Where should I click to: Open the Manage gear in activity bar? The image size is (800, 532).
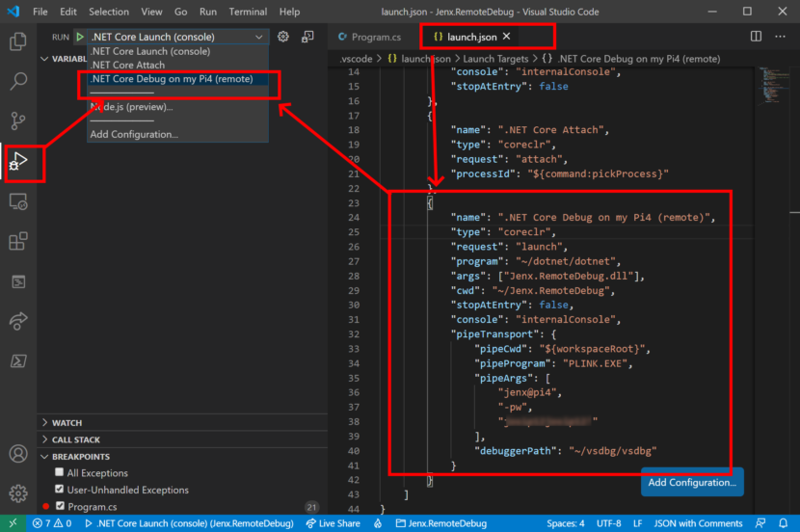click(x=18, y=493)
